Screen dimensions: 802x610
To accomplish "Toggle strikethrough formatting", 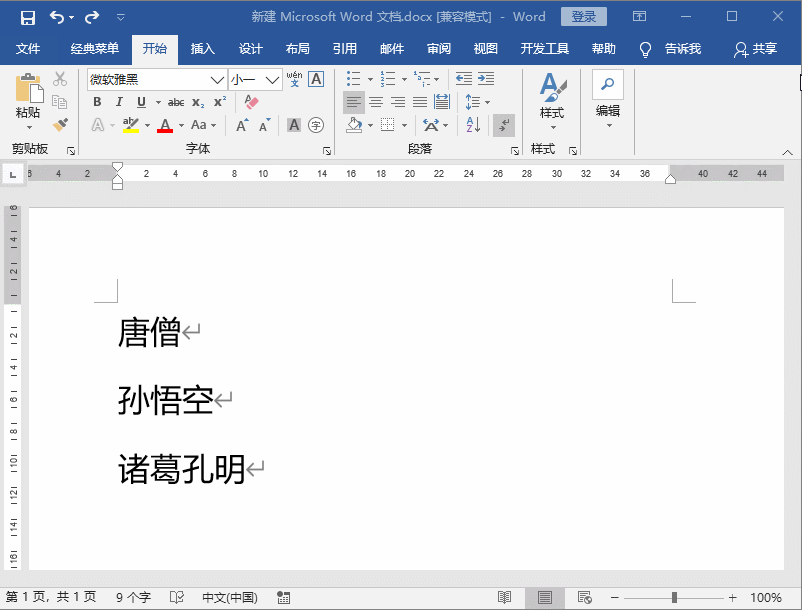I will pyautogui.click(x=176, y=102).
